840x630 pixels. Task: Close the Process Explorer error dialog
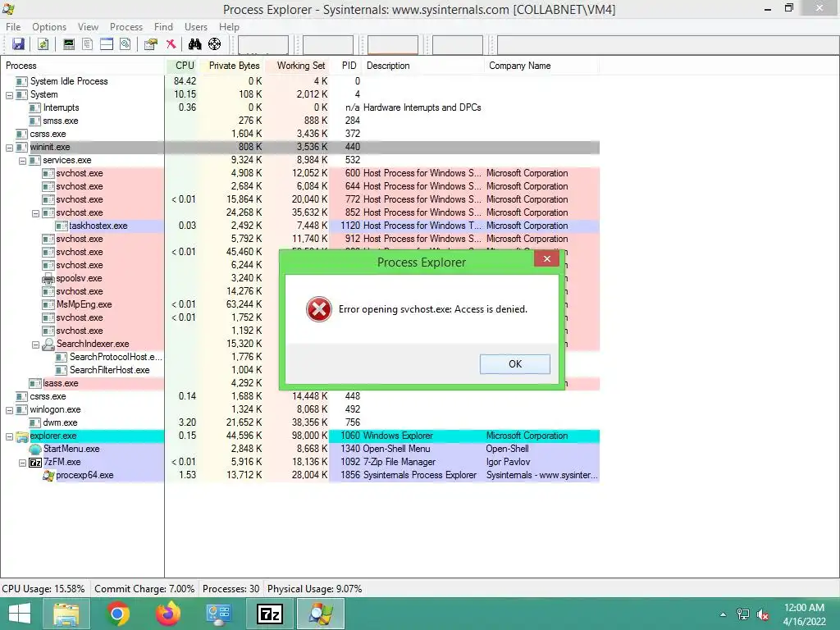pos(546,259)
